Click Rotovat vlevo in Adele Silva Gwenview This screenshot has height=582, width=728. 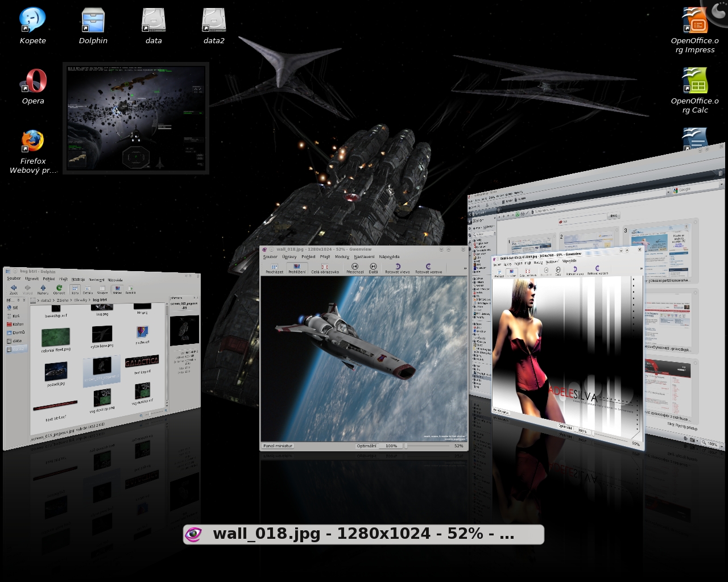click(574, 271)
